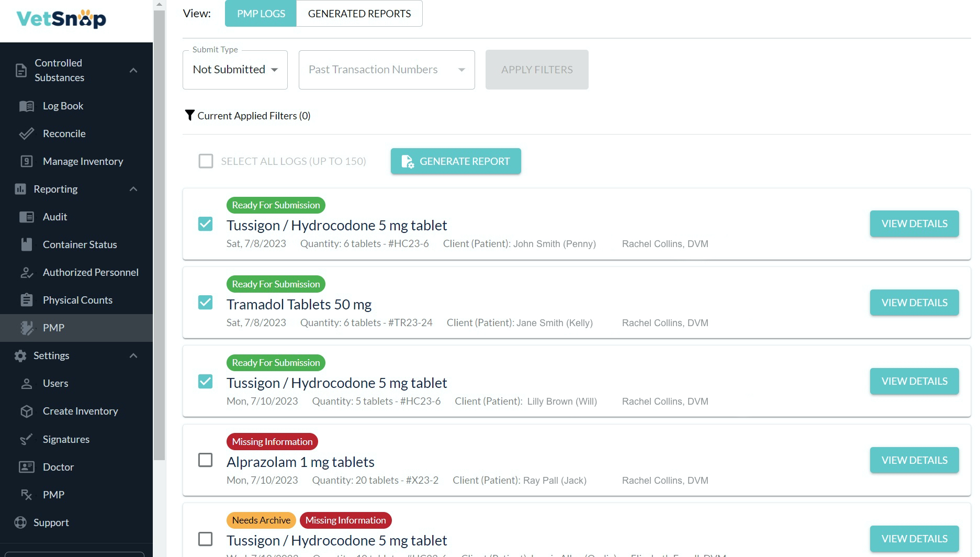The image size is (980, 557).
Task: Click the Controlled Substances document icon
Action: coord(21,70)
